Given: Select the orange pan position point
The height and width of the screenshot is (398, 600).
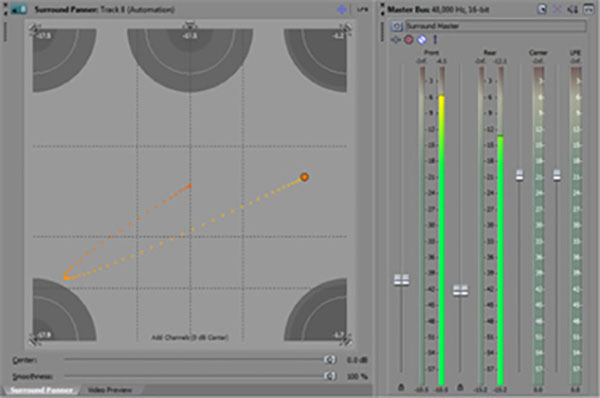Looking at the screenshot, I should [x=304, y=177].
